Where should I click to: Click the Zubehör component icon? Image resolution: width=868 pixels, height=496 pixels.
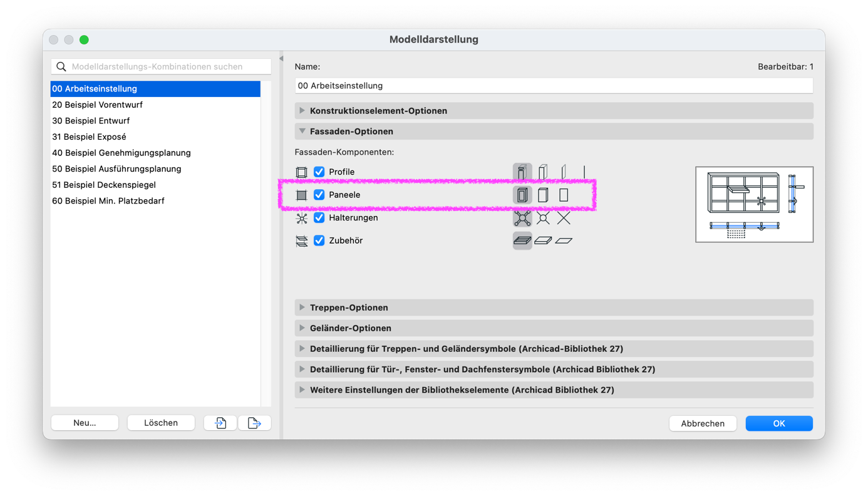click(301, 240)
